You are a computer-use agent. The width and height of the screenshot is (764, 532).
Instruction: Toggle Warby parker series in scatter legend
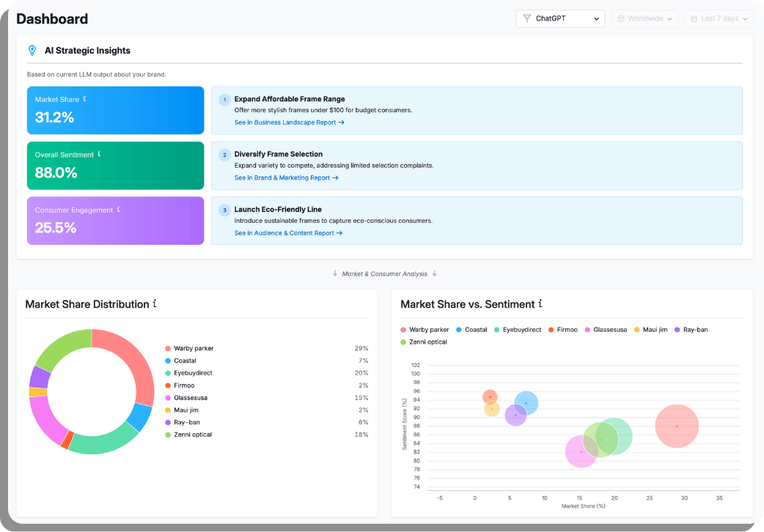click(425, 330)
